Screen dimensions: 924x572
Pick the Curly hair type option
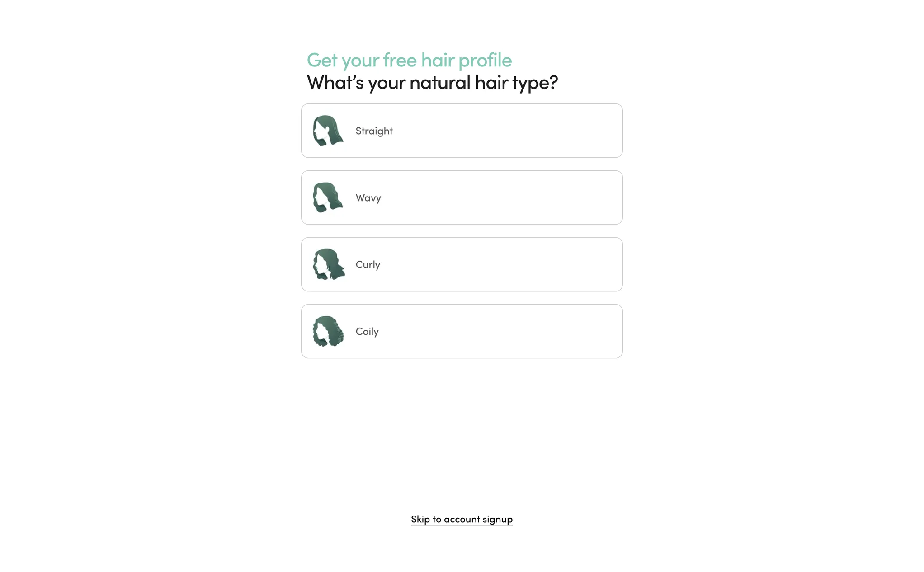tap(462, 264)
